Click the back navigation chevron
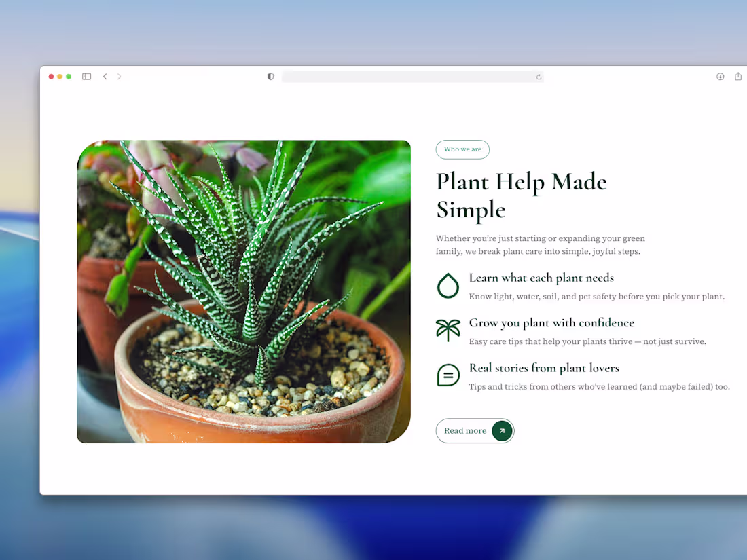 (105, 77)
